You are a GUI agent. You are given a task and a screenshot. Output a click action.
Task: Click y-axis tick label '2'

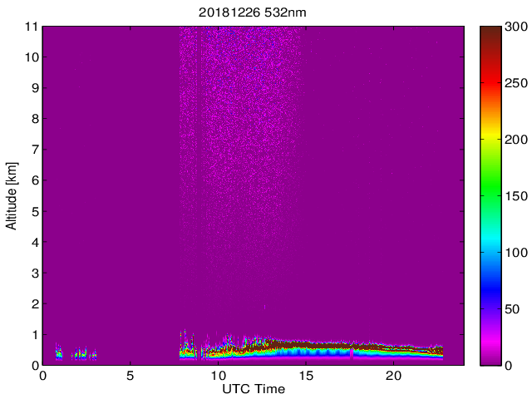35,304
